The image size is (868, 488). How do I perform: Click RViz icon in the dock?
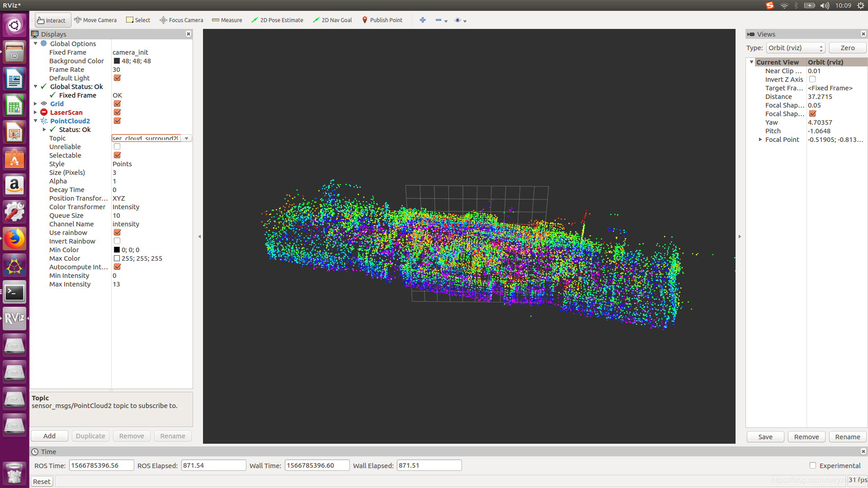coord(14,319)
